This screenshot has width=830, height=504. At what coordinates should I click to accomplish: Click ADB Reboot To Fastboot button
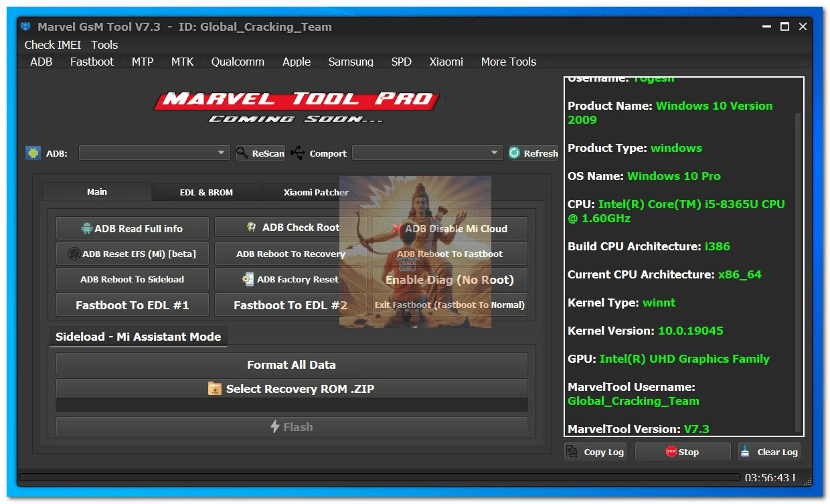coord(450,254)
